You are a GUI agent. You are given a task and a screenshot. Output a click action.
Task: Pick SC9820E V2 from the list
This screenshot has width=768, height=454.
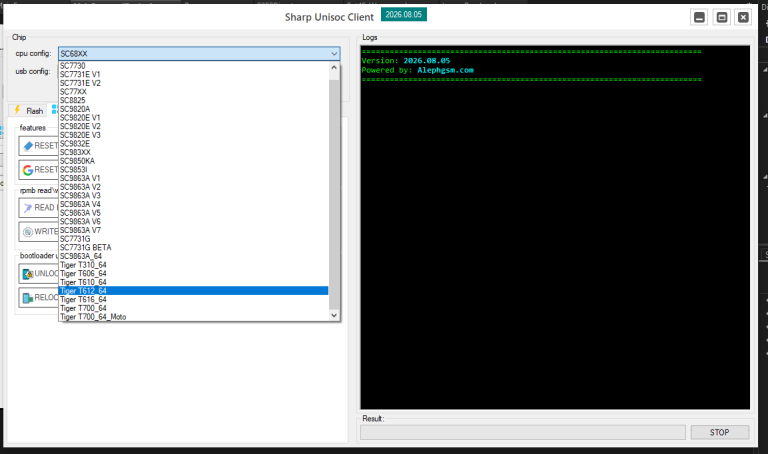pyautogui.click(x=193, y=126)
